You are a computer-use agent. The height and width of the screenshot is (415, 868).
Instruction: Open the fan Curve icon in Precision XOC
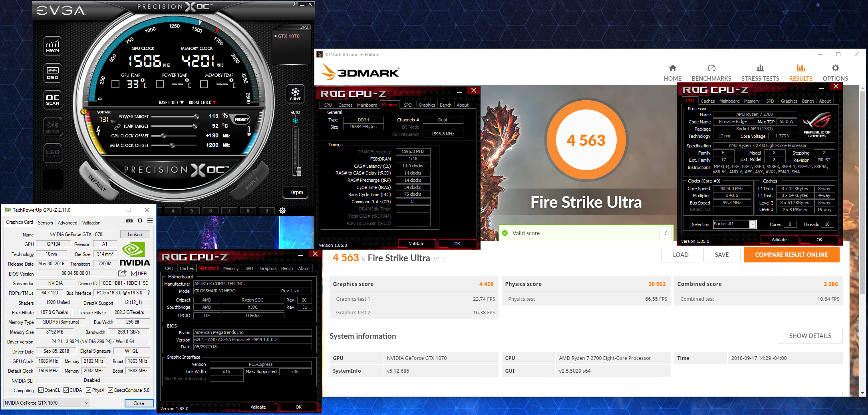click(x=295, y=93)
